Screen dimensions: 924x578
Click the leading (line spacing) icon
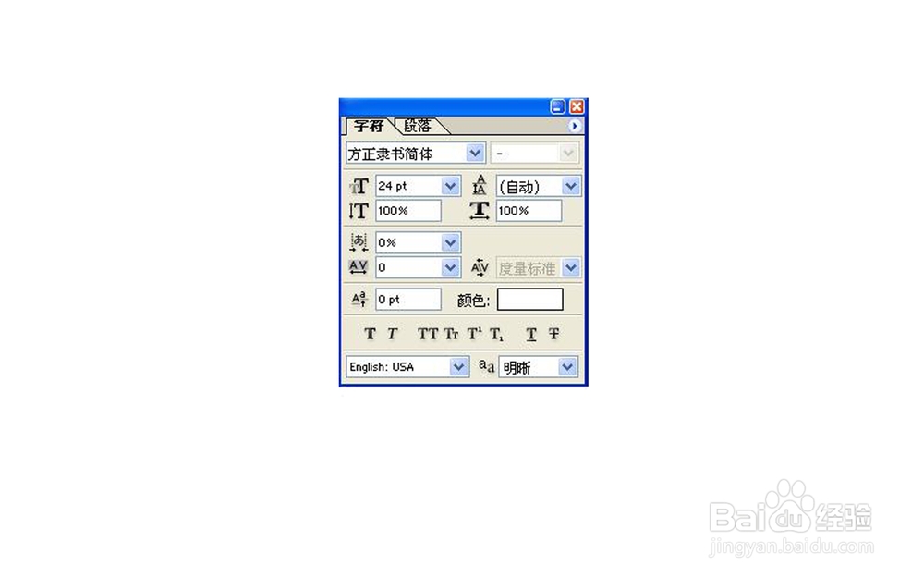coord(480,185)
